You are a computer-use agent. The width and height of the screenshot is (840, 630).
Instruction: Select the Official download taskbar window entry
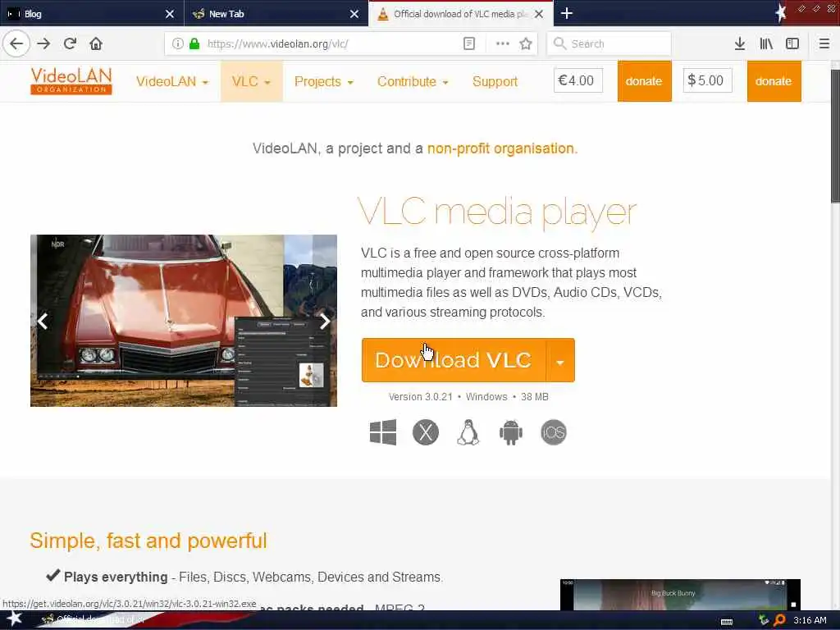click(x=94, y=620)
